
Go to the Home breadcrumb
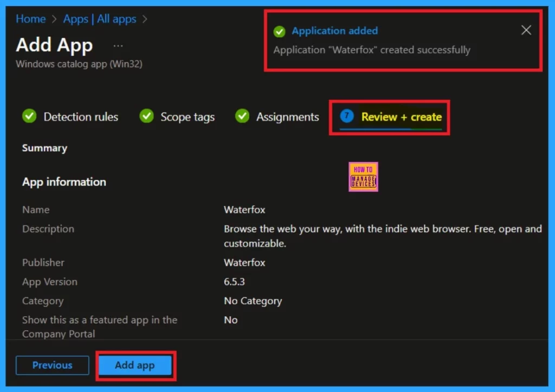pos(31,19)
